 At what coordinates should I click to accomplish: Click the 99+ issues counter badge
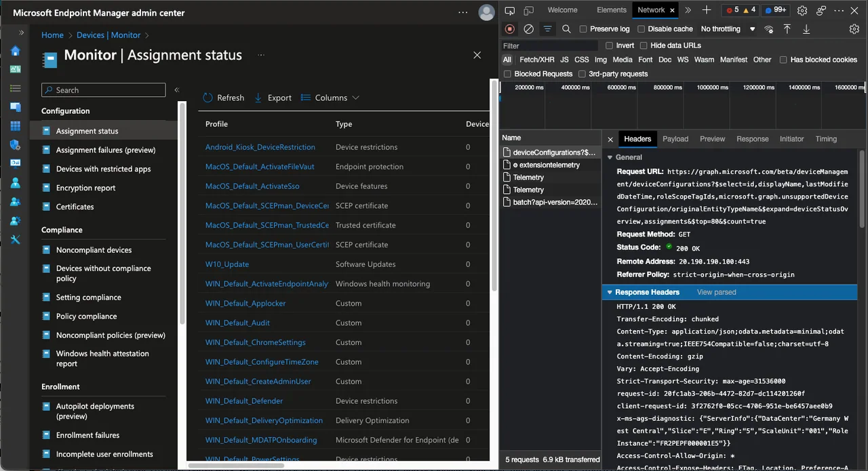pos(775,10)
